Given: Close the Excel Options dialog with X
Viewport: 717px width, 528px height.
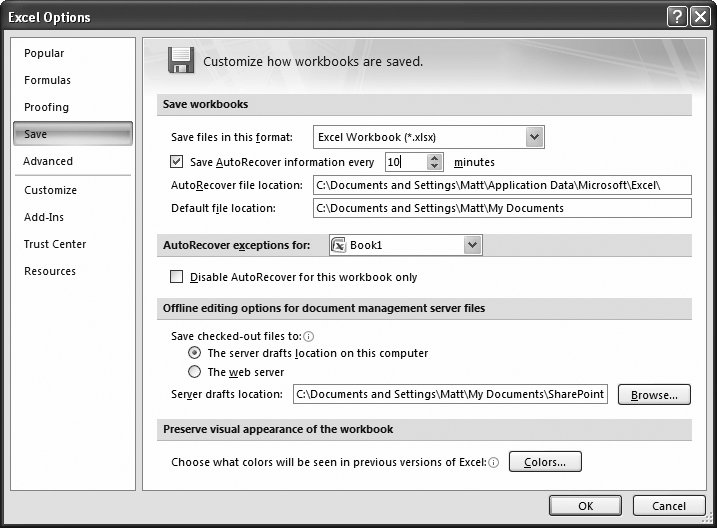Looking at the screenshot, I should pyautogui.click(x=701, y=16).
